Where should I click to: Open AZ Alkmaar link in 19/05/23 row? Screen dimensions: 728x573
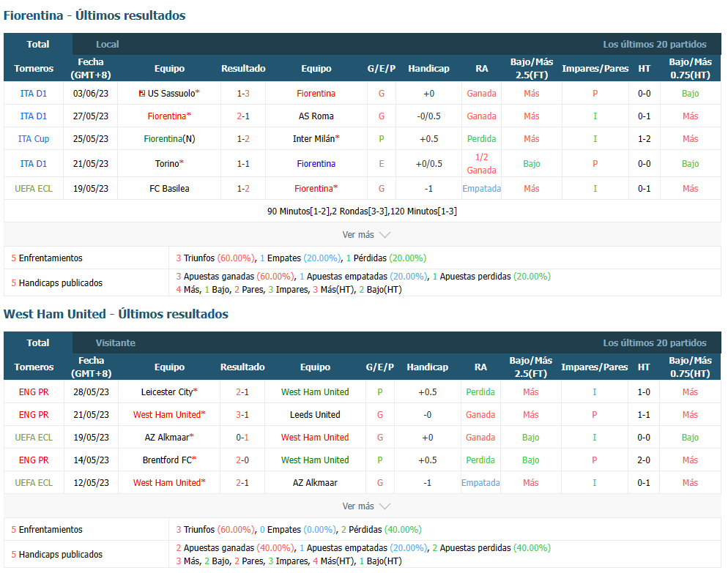(x=167, y=438)
